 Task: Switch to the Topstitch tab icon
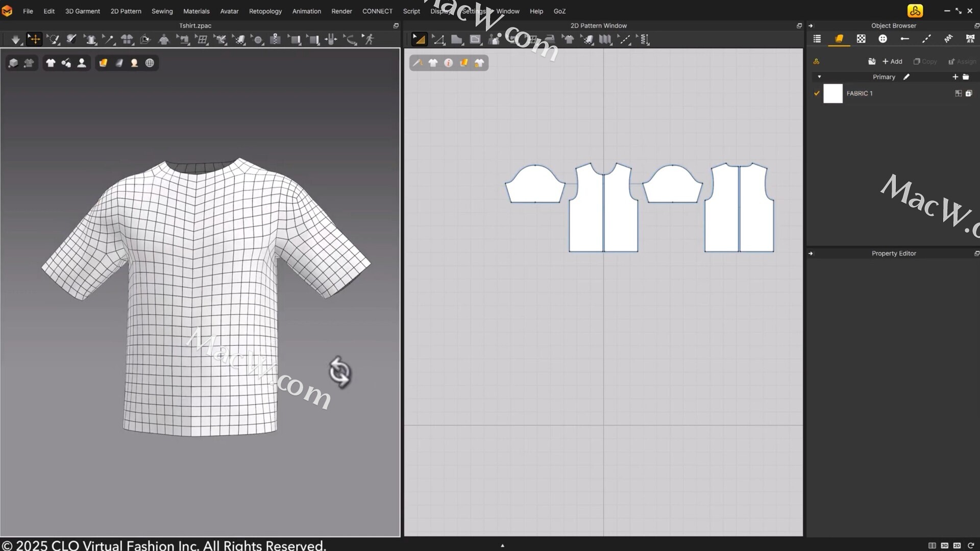pyautogui.click(x=926, y=39)
